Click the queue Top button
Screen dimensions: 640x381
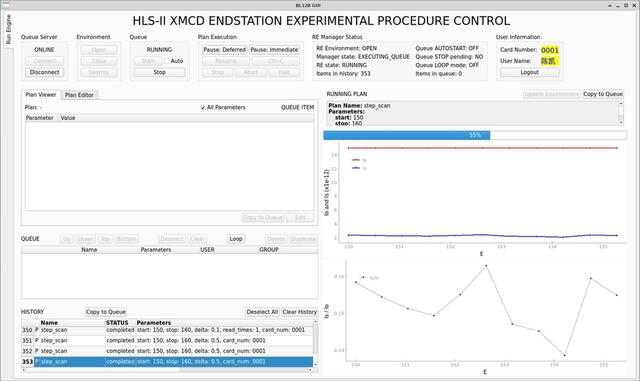[x=105, y=239]
